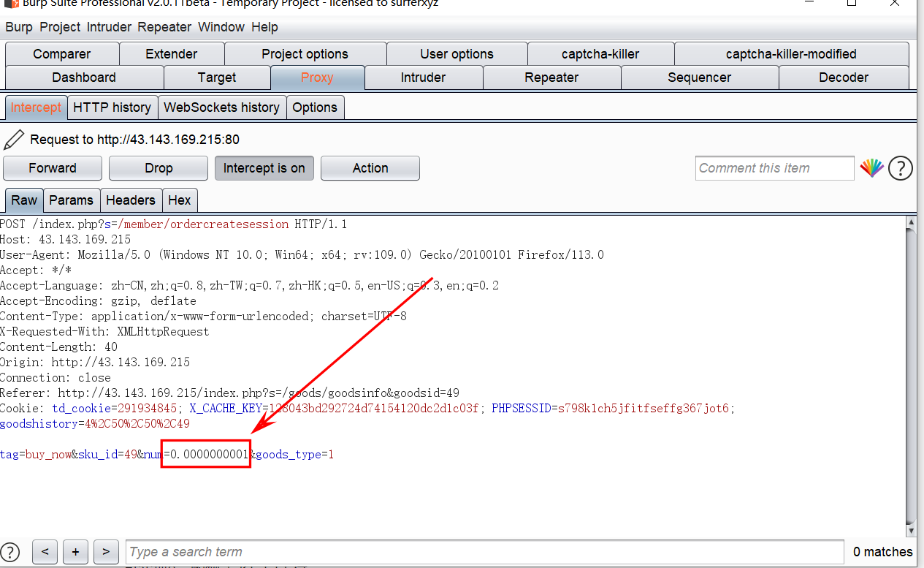
Task: Click the search help question mark icon
Action: [11, 552]
